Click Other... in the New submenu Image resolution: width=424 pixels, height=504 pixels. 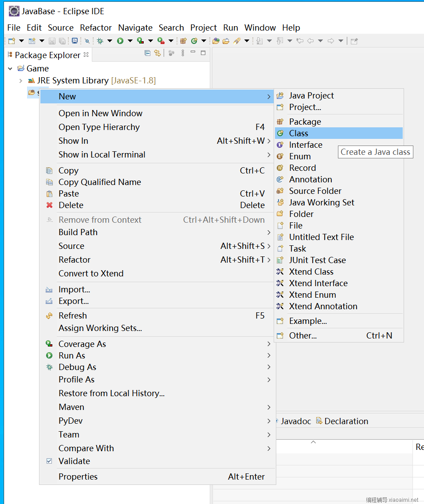339,335
